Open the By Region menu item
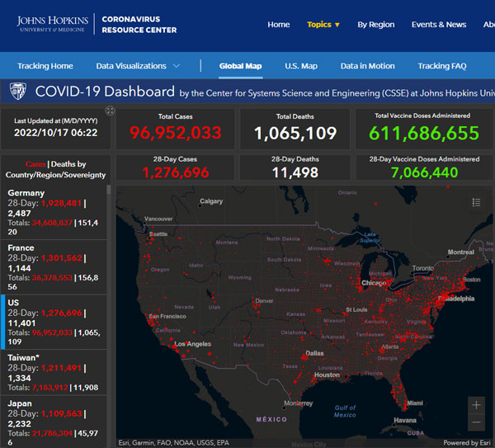The width and height of the screenshot is (495, 448). pos(375,25)
